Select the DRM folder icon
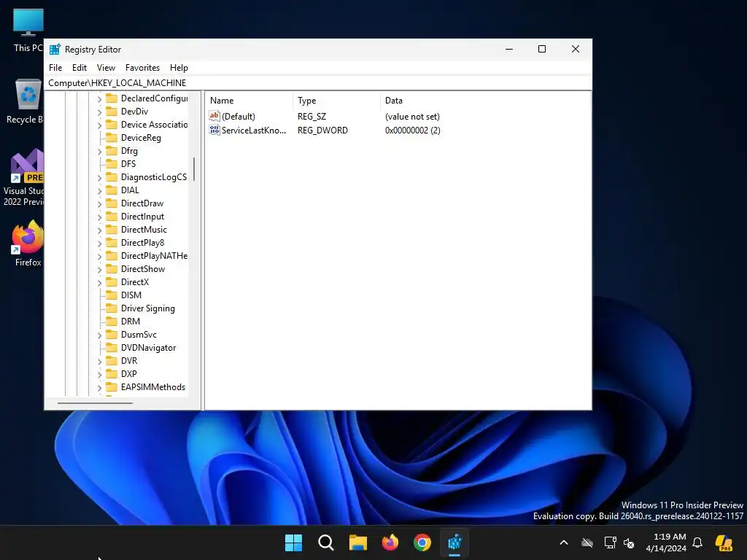747x560 pixels. (x=112, y=322)
